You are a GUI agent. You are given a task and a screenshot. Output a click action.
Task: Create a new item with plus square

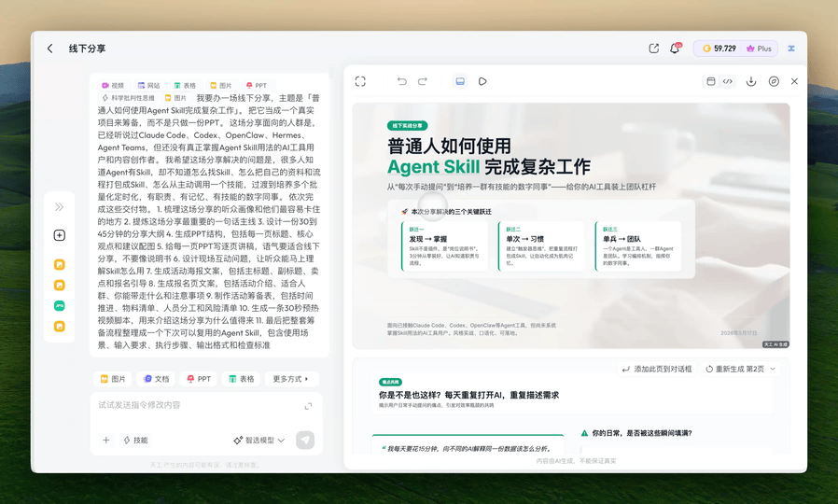coord(60,235)
